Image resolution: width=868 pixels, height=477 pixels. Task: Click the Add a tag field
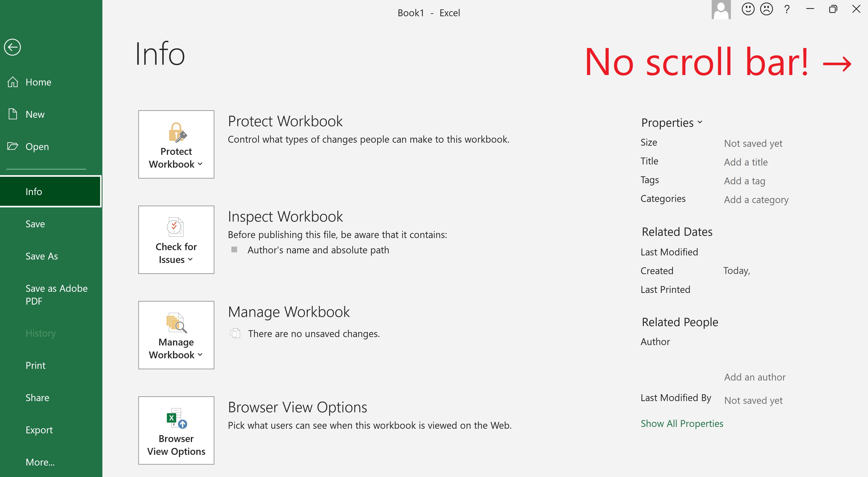click(x=744, y=181)
